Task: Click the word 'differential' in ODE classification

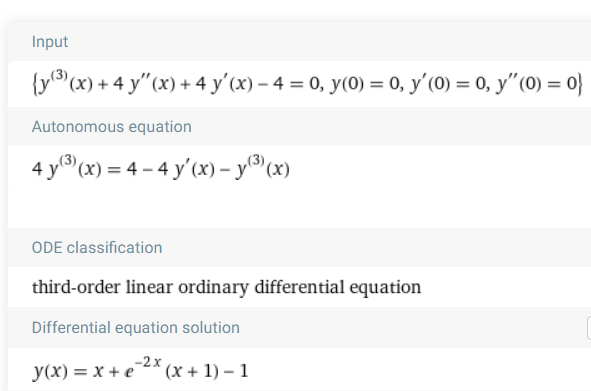Action: pyautogui.click(x=300, y=287)
